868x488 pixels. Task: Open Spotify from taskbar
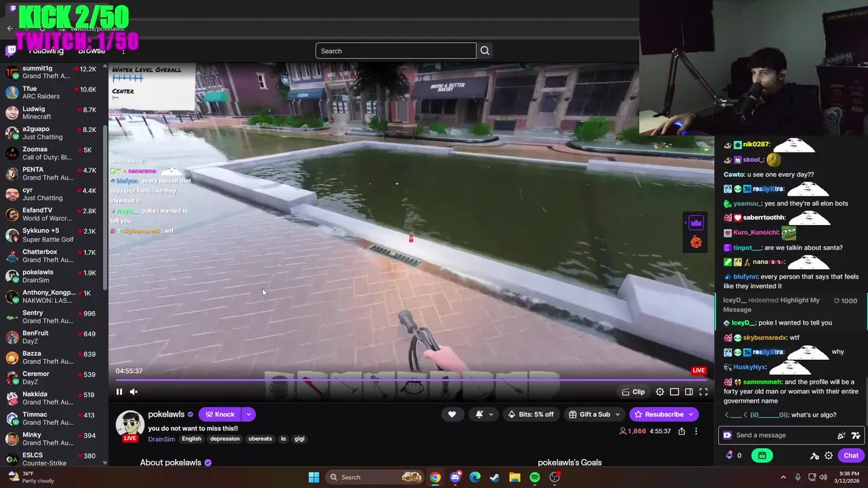[534, 477]
